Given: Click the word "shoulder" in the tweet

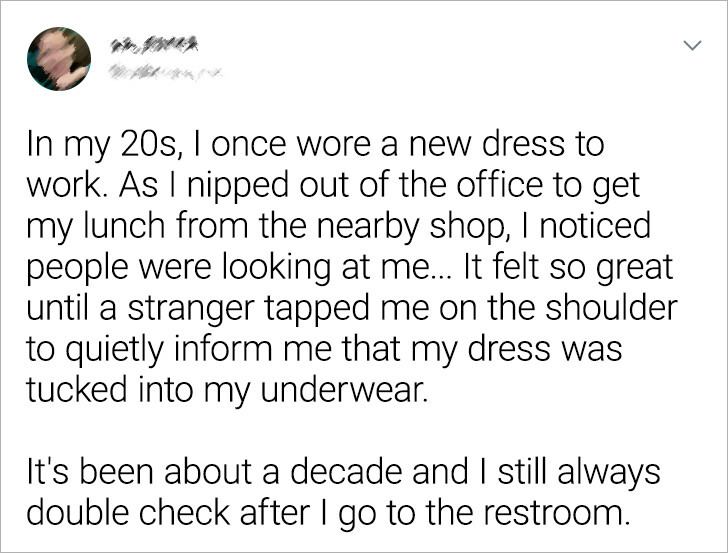Looking at the screenshot, I should coord(611,307).
